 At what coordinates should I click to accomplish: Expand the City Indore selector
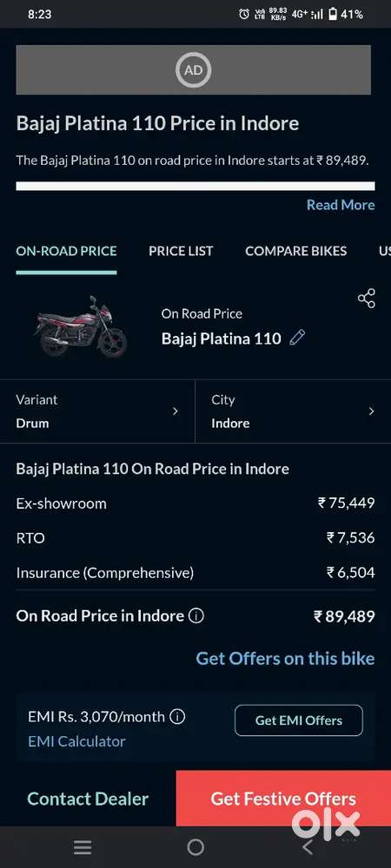[x=293, y=411]
